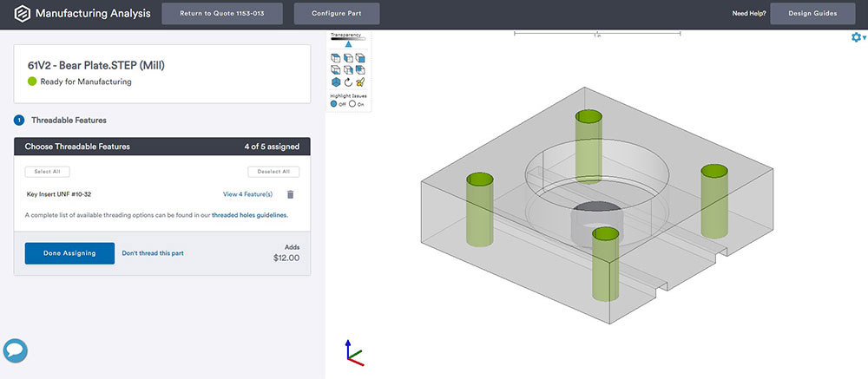The width and height of the screenshot is (868, 379).
Task: Open the Configure Part page
Action: point(337,13)
